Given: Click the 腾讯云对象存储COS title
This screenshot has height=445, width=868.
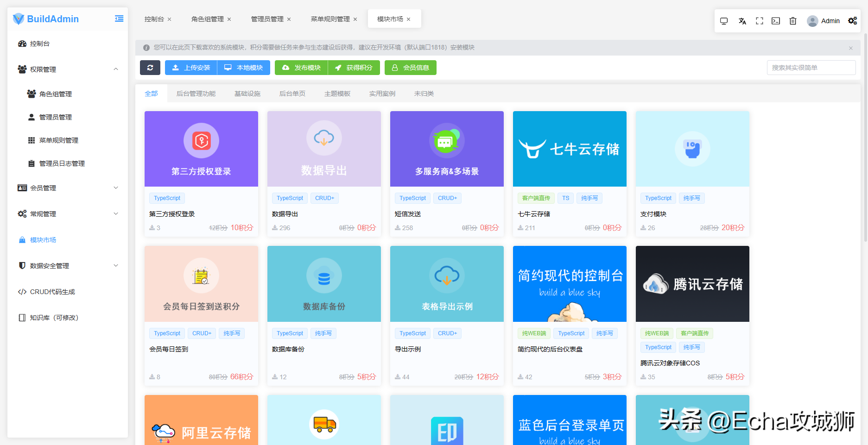Looking at the screenshot, I should (670, 363).
